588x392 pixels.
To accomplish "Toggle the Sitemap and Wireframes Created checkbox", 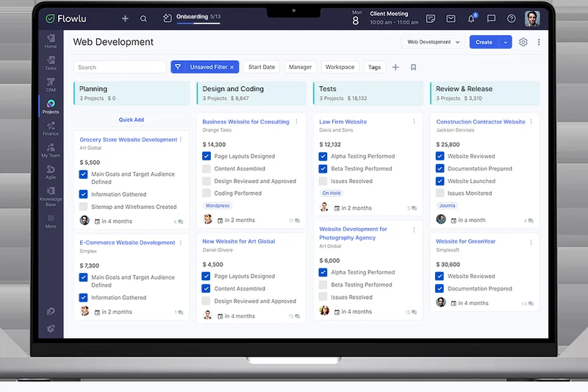I will (84, 207).
